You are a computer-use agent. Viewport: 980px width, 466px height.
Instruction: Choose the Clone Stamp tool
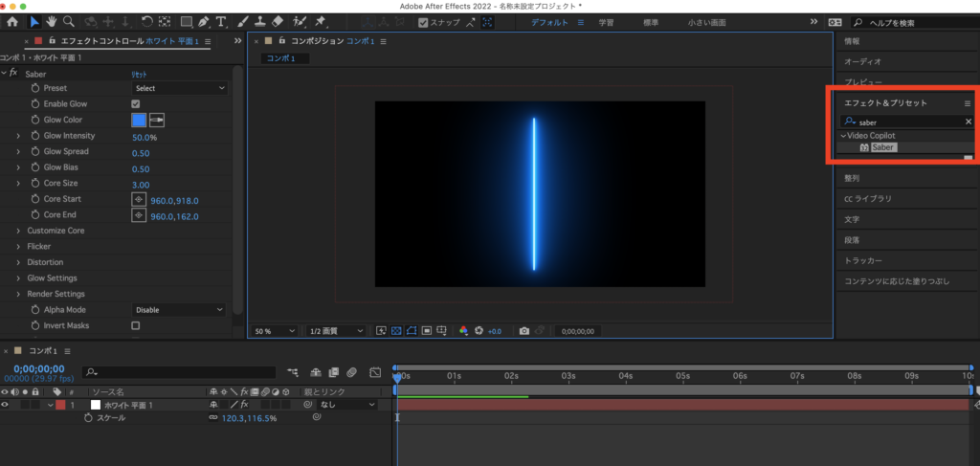pos(260,21)
